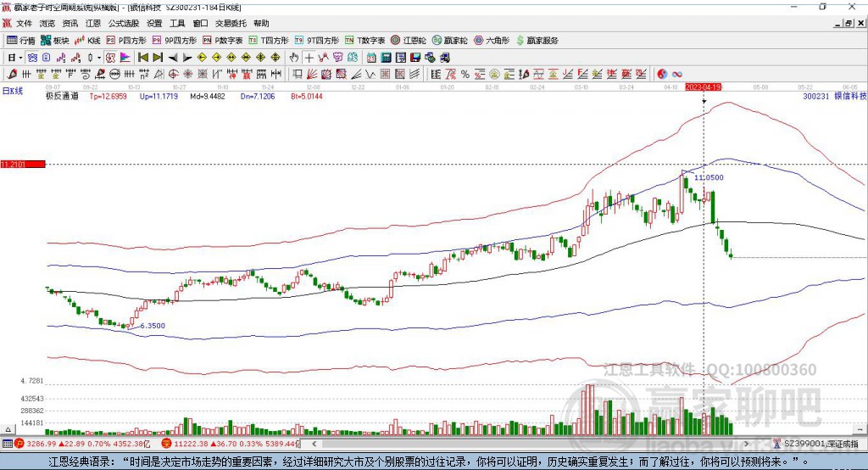Switch to K线 chart view
868x470 pixels.
point(87,41)
